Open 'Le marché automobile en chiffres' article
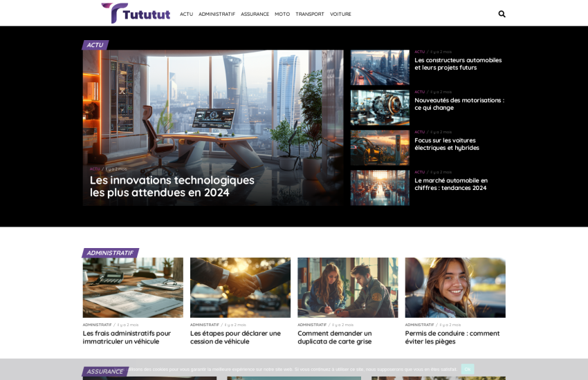588x380 pixels. pos(451,184)
